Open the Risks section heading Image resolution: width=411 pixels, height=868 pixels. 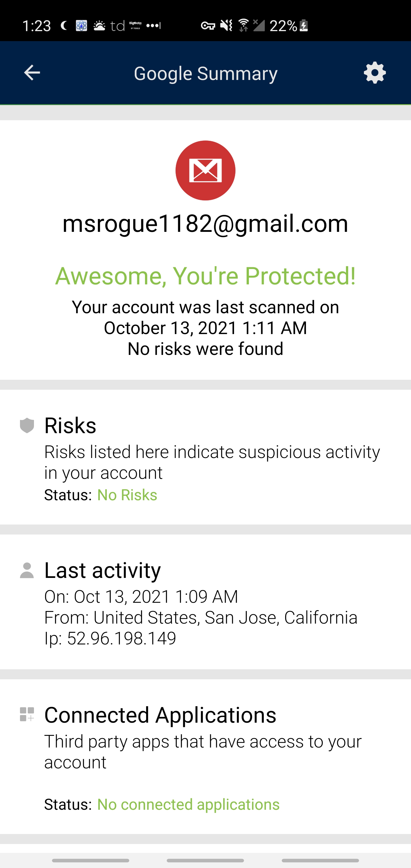coord(70,425)
